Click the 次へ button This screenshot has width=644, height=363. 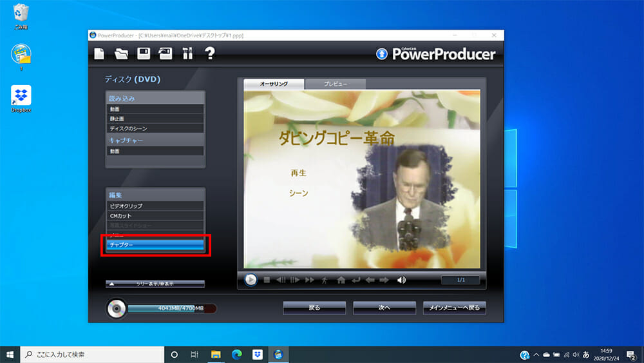click(384, 308)
